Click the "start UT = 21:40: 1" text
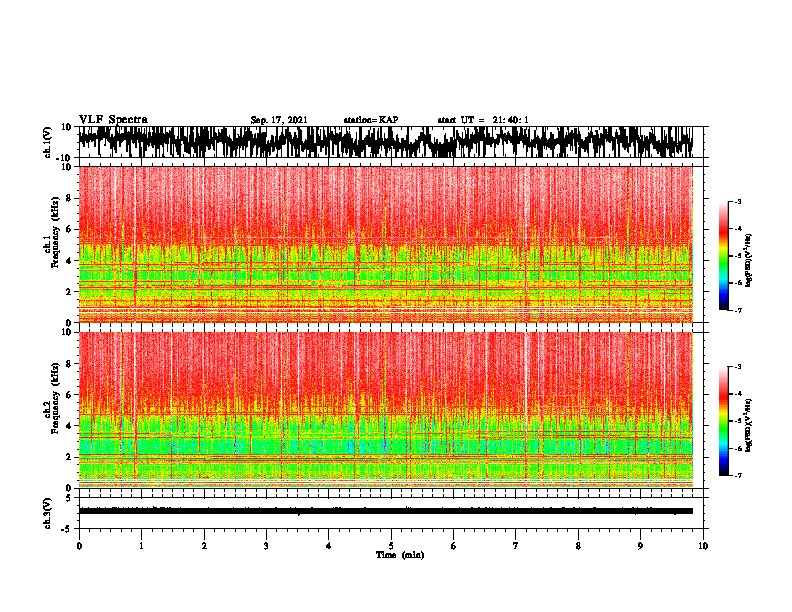This screenshot has height=612, width=792. click(x=483, y=120)
